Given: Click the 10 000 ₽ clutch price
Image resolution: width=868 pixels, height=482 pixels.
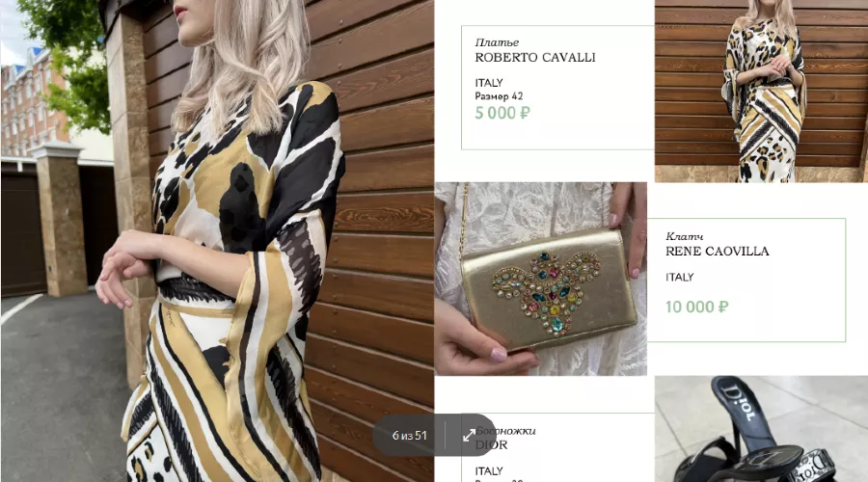Looking at the screenshot, I should coord(697,307).
